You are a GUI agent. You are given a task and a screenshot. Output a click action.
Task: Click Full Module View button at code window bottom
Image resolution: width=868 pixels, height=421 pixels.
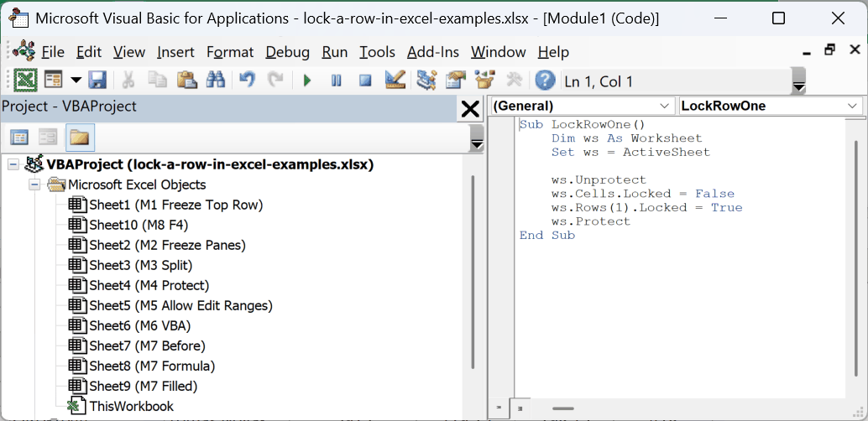coord(520,408)
